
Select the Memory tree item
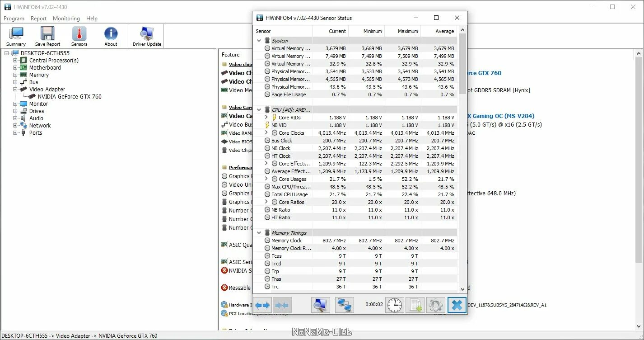tap(39, 75)
